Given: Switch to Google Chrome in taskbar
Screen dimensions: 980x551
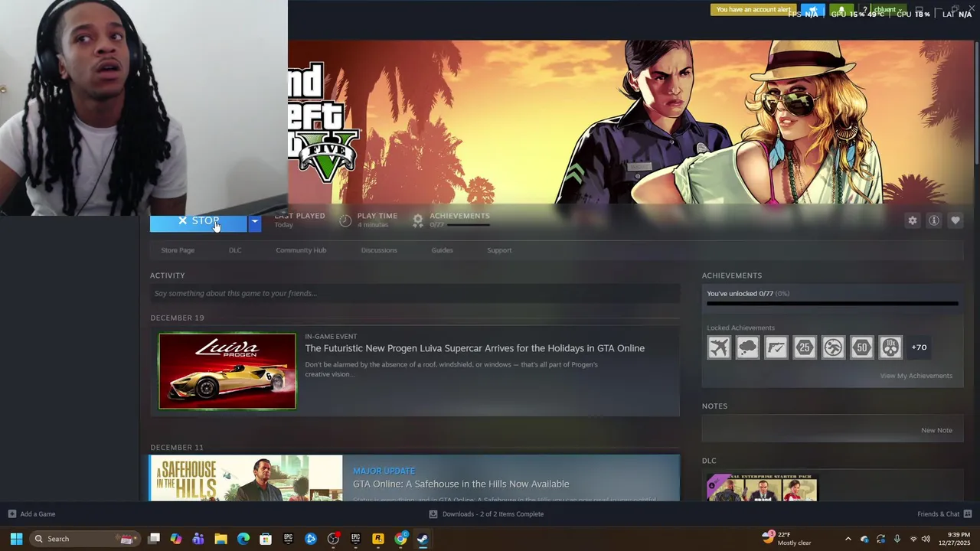Looking at the screenshot, I should click(400, 539).
